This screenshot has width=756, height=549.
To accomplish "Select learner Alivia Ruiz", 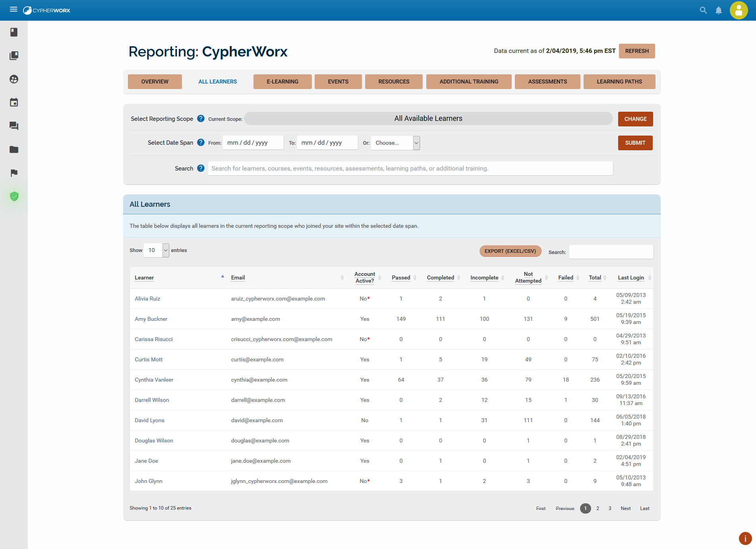I will pyautogui.click(x=147, y=299).
